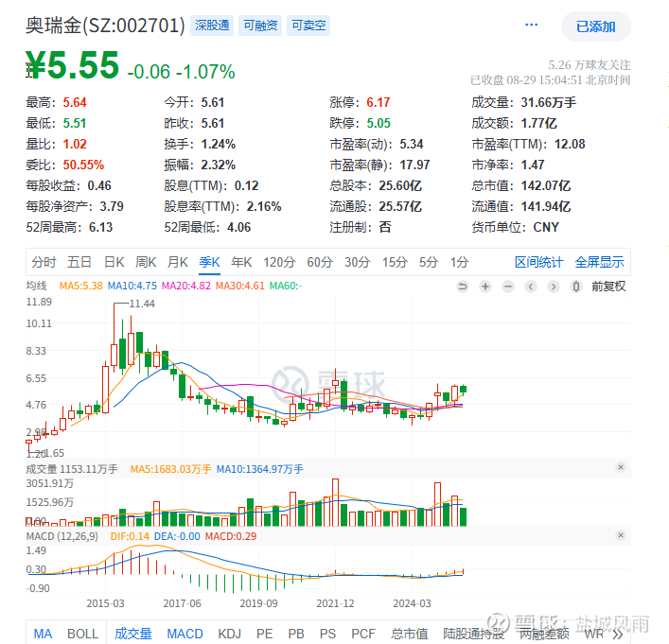Close the MACD indicator panel
Screen dimensions: 669x644
pyautogui.click(x=621, y=535)
